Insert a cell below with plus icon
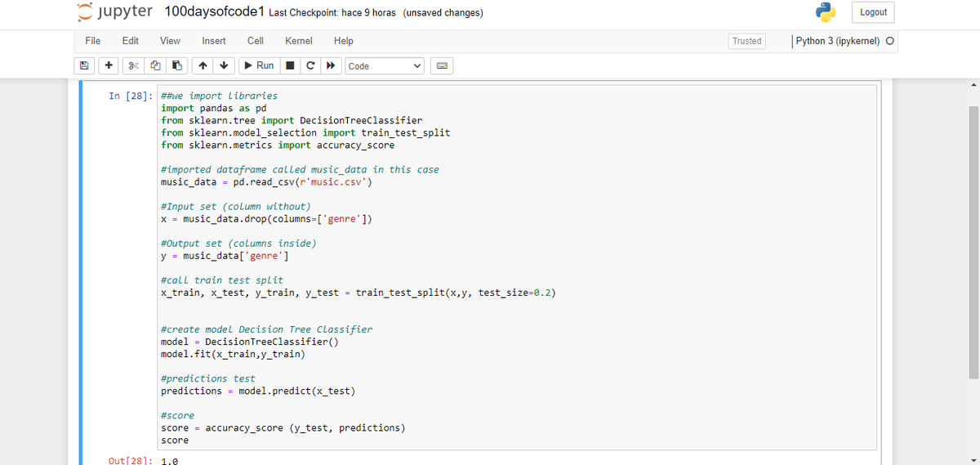The width and height of the screenshot is (980, 465). pyautogui.click(x=109, y=65)
